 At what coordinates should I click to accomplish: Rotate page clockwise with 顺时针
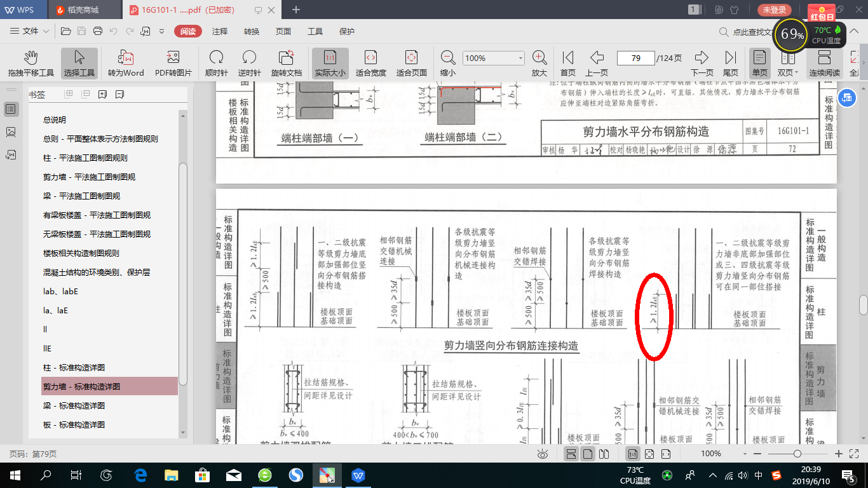pos(217,64)
